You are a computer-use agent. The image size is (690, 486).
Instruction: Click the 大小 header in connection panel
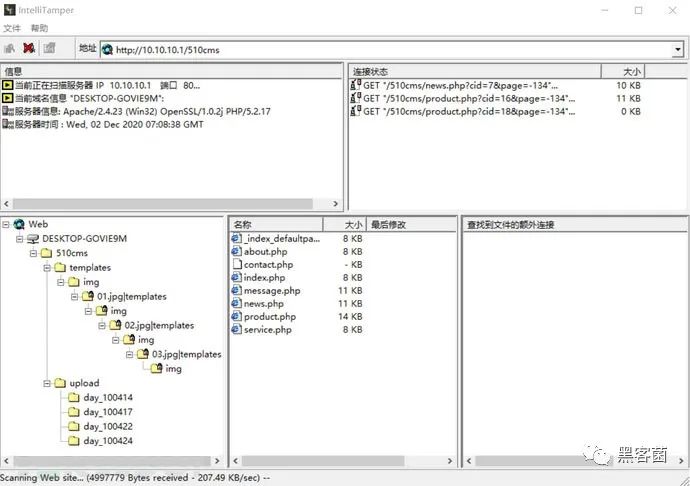(x=623, y=71)
